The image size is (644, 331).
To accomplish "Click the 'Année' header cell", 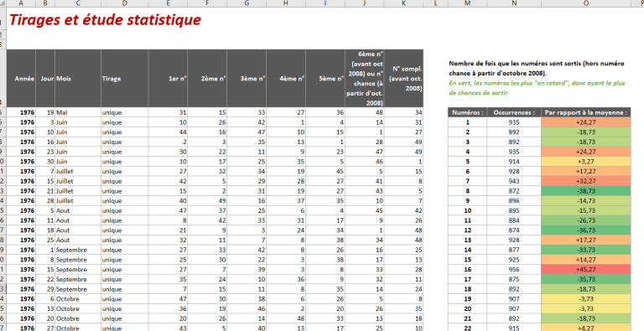I will pyautogui.click(x=21, y=79).
